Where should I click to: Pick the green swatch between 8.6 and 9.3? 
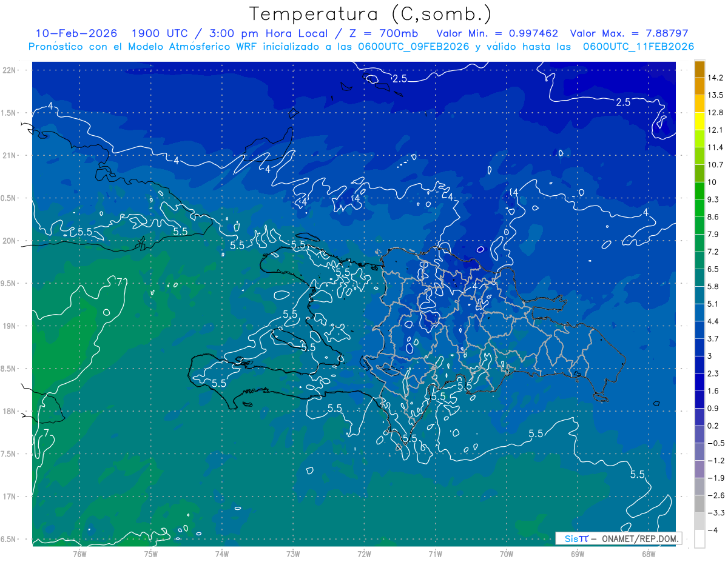[699, 209]
